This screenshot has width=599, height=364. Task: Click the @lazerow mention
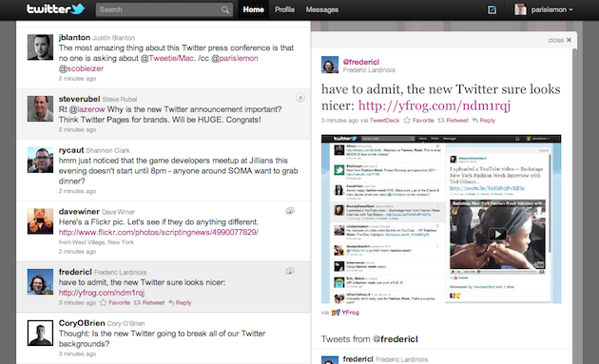click(x=91, y=109)
